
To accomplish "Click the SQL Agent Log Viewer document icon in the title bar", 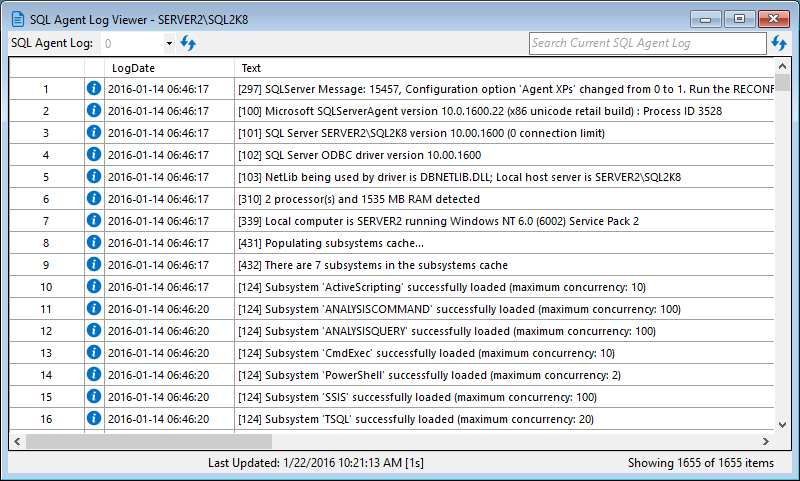I will pyautogui.click(x=18, y=19).
